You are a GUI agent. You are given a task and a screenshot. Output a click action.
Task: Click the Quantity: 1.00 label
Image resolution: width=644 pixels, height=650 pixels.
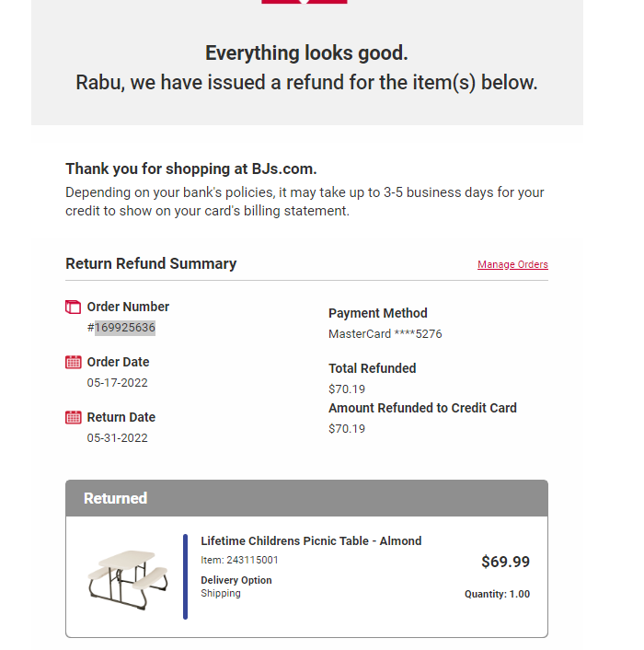(x=497, y=594)
